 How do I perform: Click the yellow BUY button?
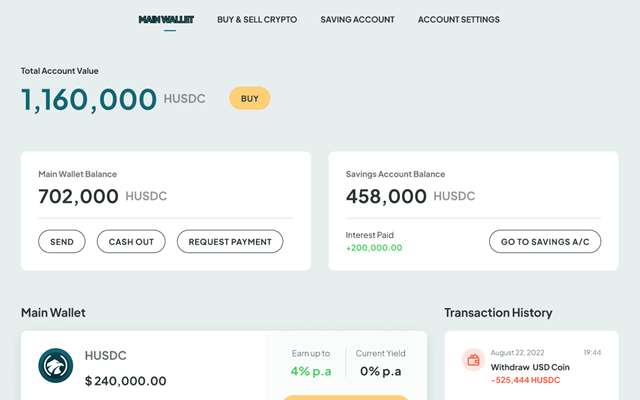click(x=250, y=98)
